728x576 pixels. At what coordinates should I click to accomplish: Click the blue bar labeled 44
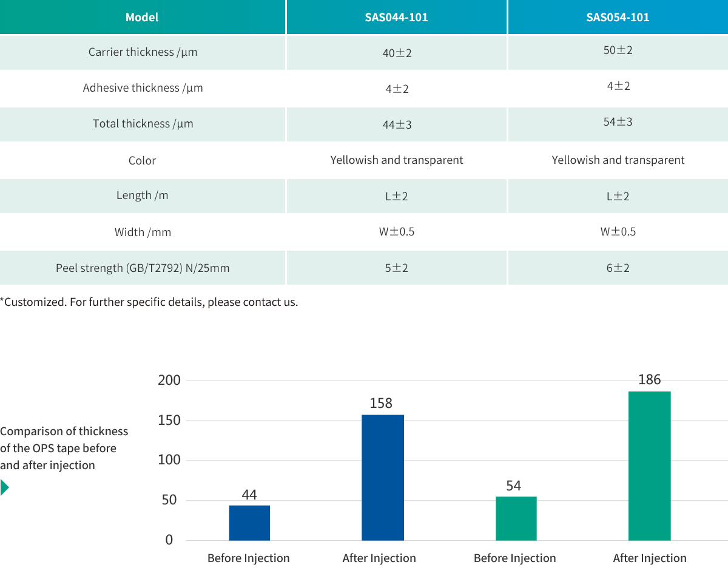(x=249, y=522)
